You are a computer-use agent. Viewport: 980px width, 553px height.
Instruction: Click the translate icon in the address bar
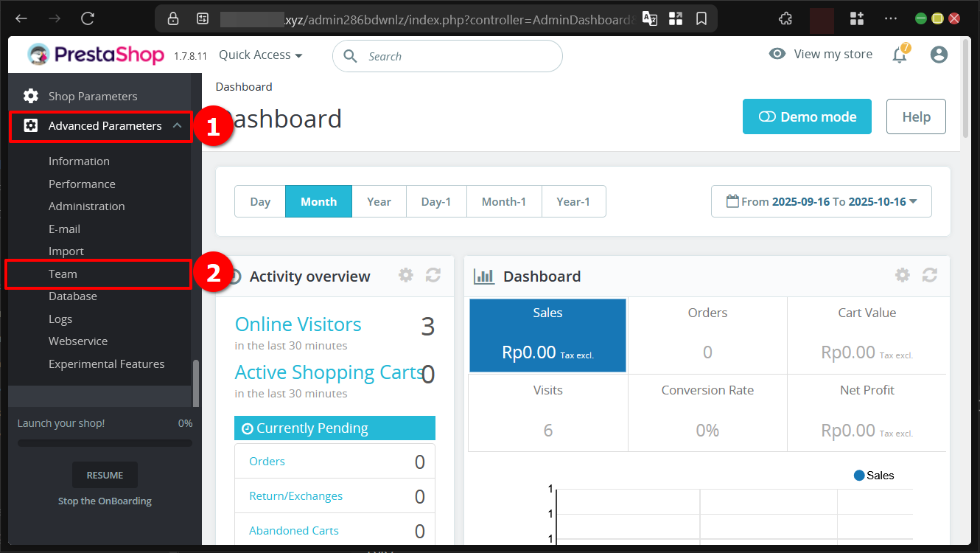[650, 18]
